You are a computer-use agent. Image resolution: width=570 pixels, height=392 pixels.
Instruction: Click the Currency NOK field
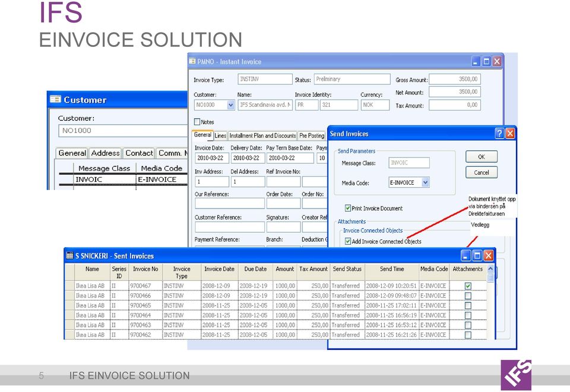point(375,105)
